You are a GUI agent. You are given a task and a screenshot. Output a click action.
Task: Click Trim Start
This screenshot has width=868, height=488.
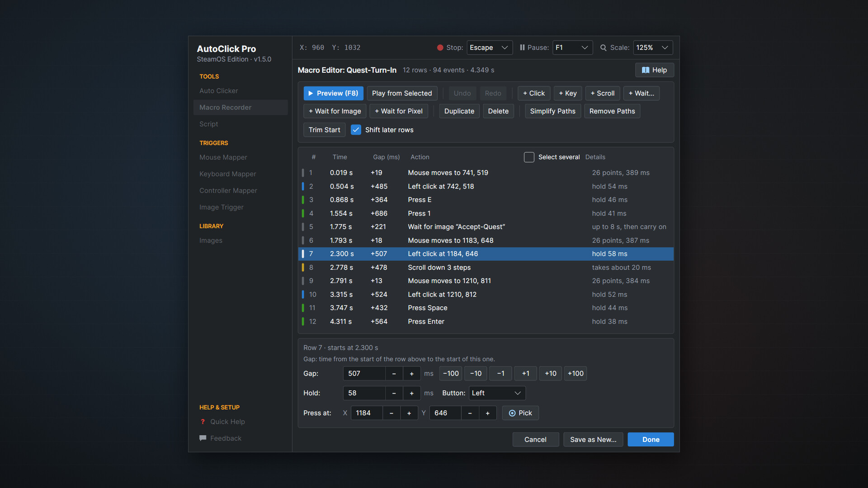(x=324, y=130)
